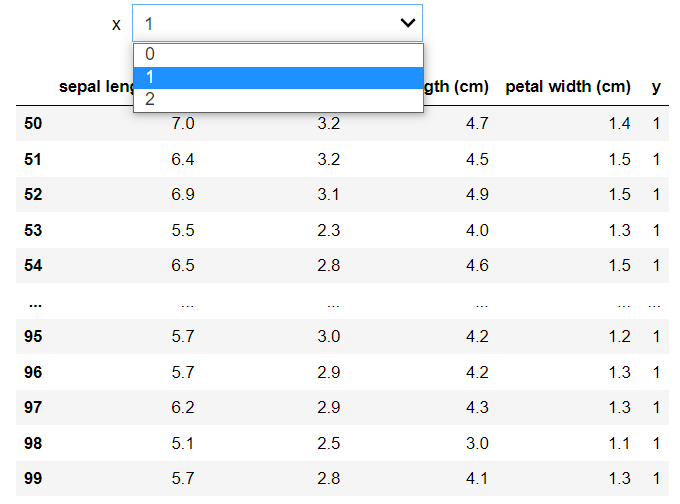The width and height of the screenshot is (680, 504).
Task: Click the value 4.6 in row 54
Action: point(477,265)
